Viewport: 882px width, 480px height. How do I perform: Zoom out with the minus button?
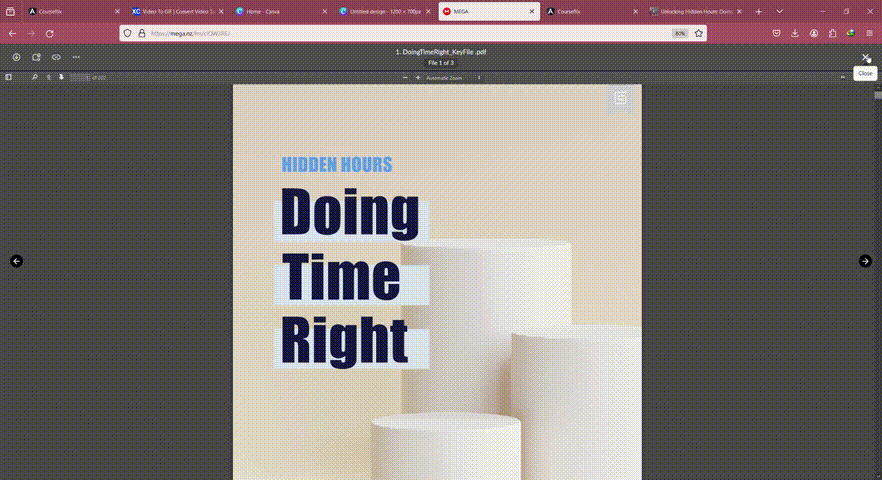coord(405,78)
